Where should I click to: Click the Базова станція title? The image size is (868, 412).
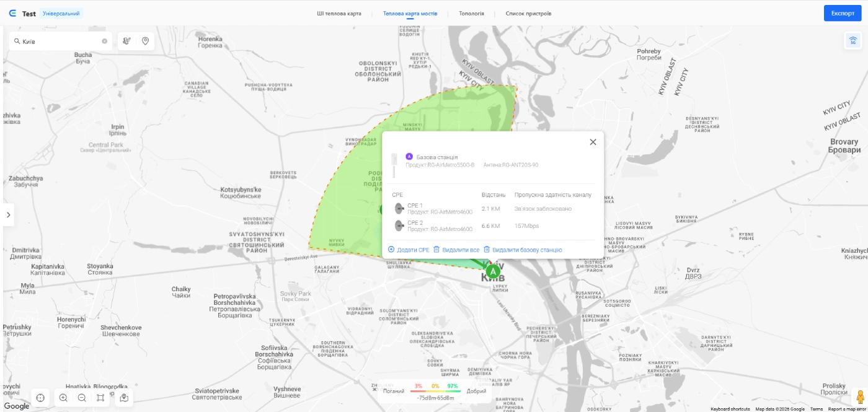tap(437, 157)
